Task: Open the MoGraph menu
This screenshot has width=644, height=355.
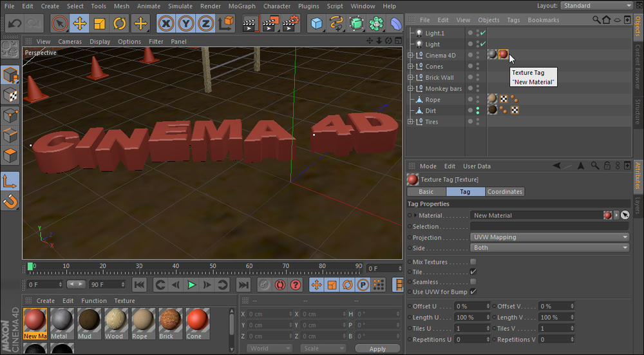Action: coord(241,6)
